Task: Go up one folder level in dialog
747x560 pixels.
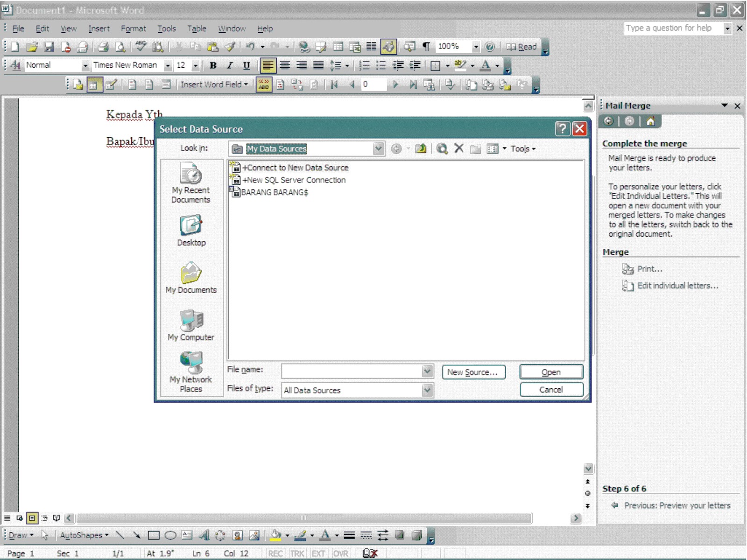Action: click(x=421, y=149)
